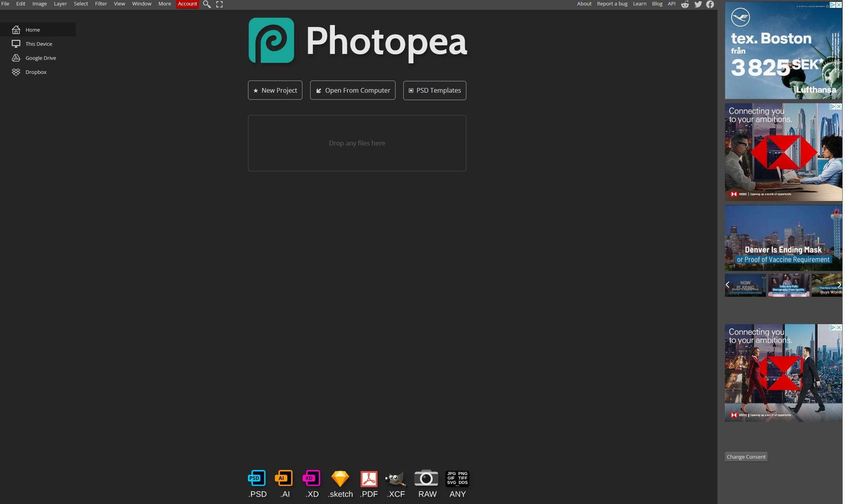Click the Google Drive sidebar icon
Viewport: 845px width, 504px height.
pos(16,57)
